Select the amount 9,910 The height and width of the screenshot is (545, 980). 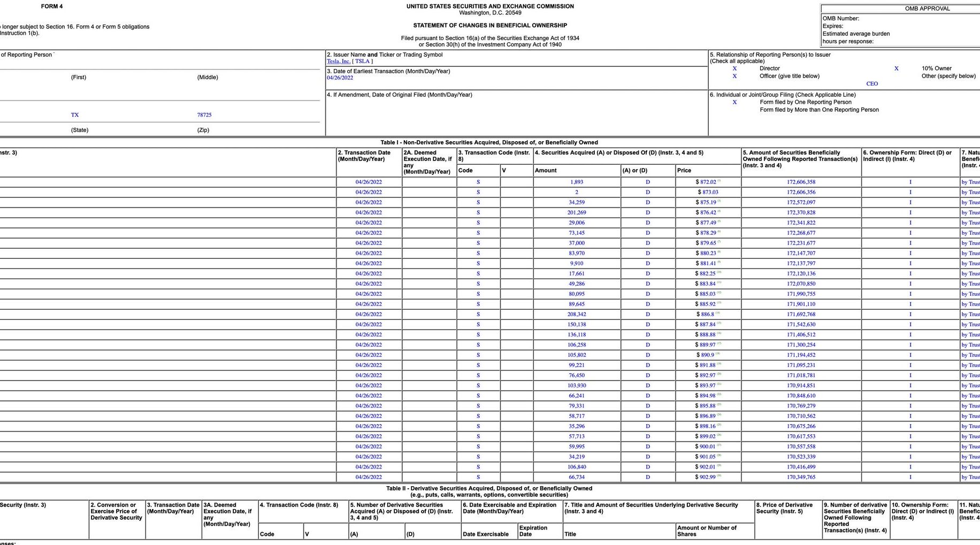coord(577,264)
